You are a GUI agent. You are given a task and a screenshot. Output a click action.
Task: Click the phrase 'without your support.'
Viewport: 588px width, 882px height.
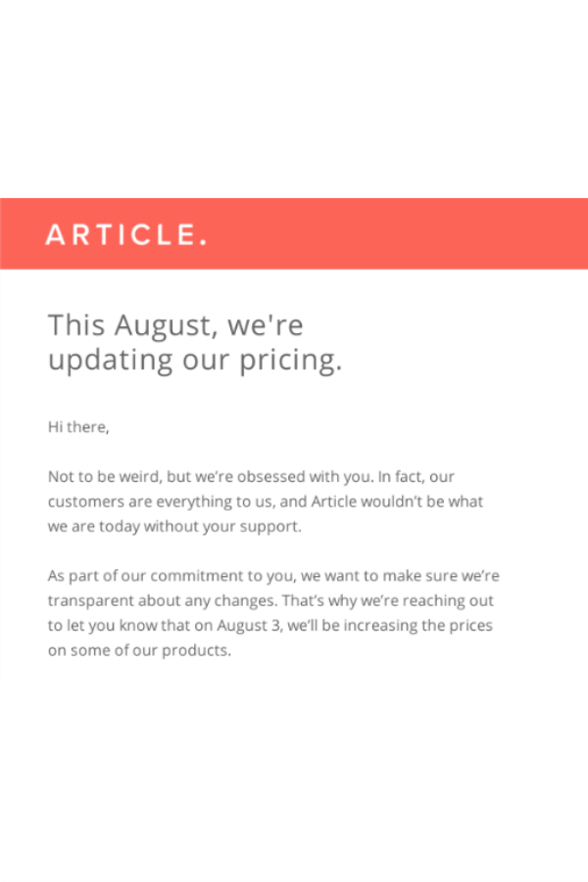coord(222,527)
